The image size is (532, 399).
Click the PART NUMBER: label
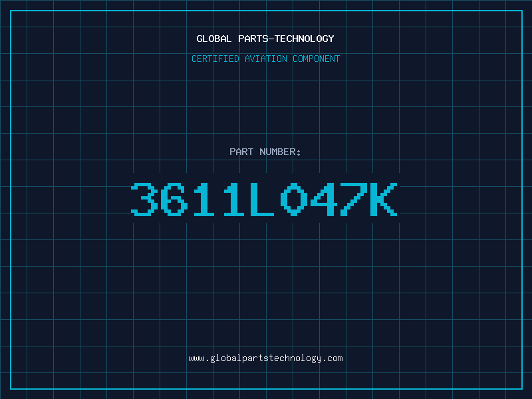tap(265, 152)
